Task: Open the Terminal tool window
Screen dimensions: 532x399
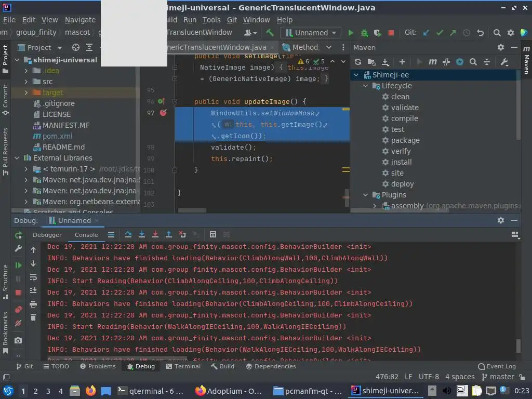Action: pyautogui.click(x=183, y=366)
